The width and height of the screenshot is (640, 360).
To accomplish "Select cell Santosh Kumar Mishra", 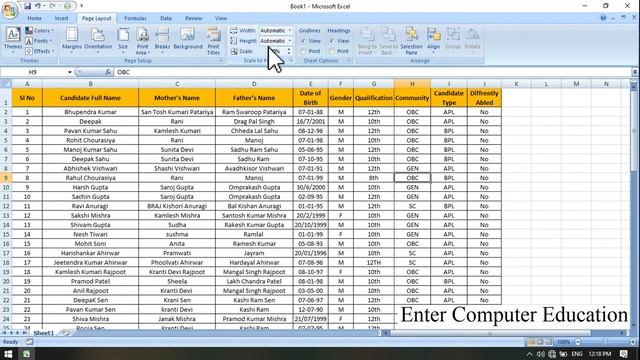I will (x=254, y=215).
